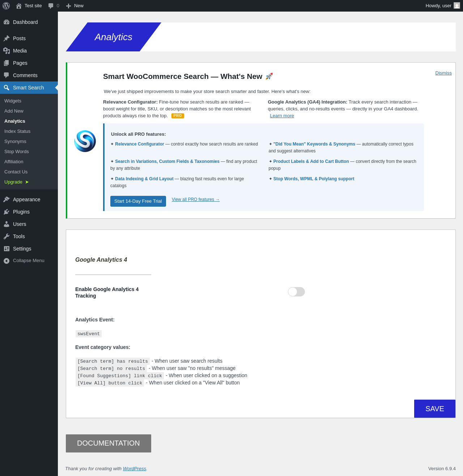Click the Media icon in sidebar

pyautogui.click(x=7, y=51)
